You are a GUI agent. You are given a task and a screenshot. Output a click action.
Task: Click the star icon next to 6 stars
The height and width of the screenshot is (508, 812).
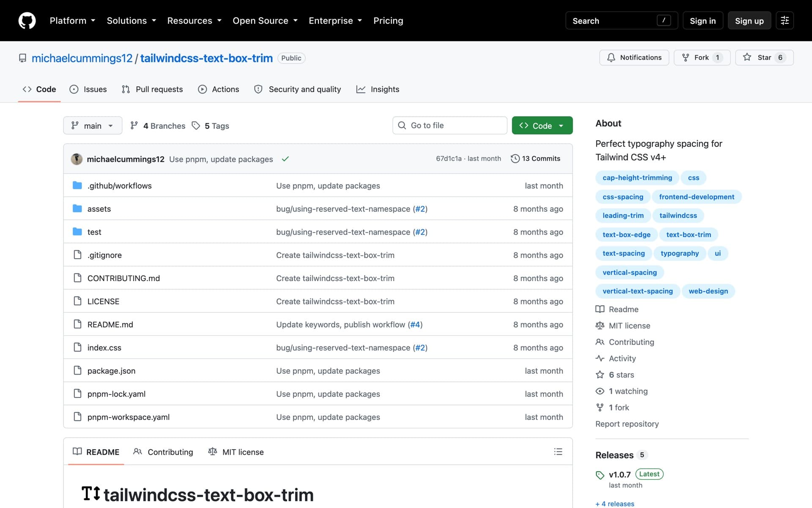point(600,375)
